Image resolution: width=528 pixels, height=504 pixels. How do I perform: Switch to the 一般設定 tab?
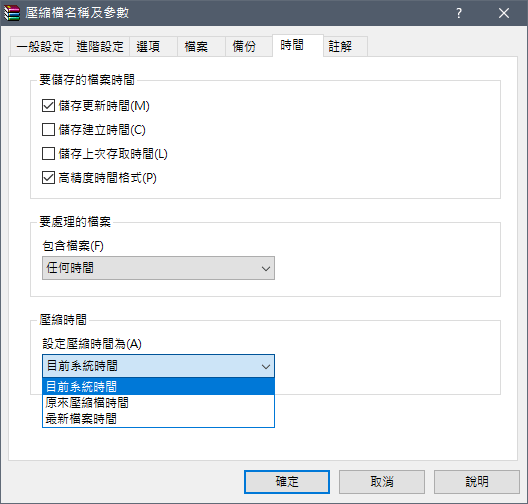coord(40,46)
